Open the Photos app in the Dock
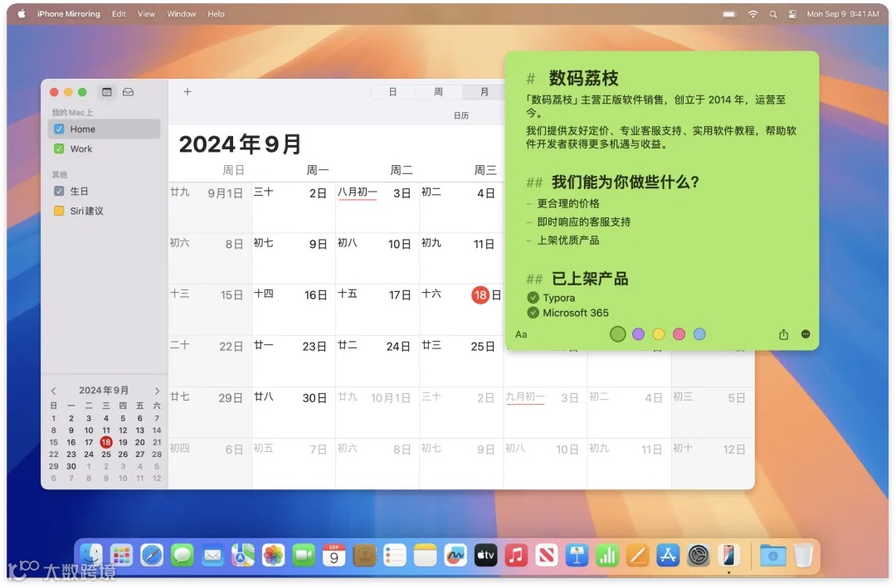This screenshot has height=588, width=896. 273,555
